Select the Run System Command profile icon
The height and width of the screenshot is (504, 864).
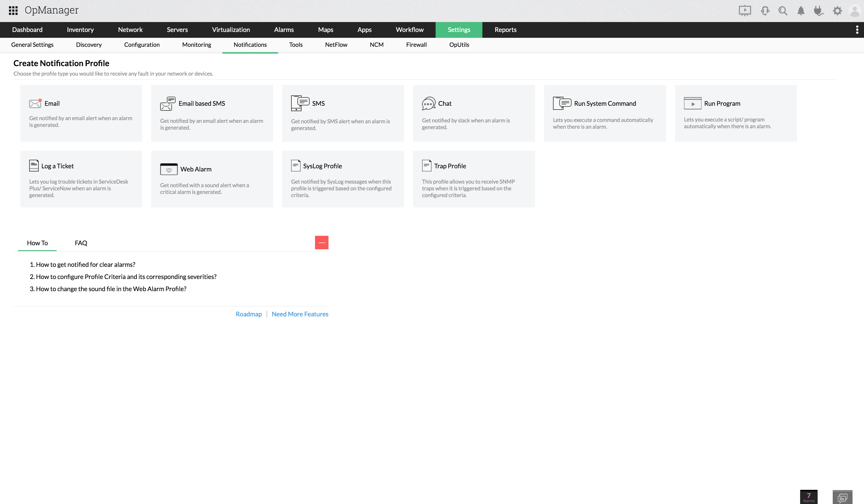click(x=562, y=103)
